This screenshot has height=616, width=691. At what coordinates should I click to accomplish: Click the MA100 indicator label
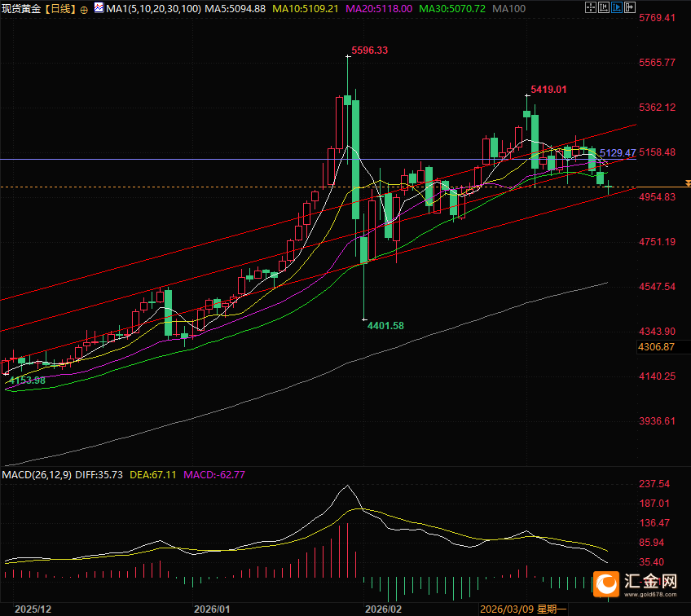[x=509, y=9]
